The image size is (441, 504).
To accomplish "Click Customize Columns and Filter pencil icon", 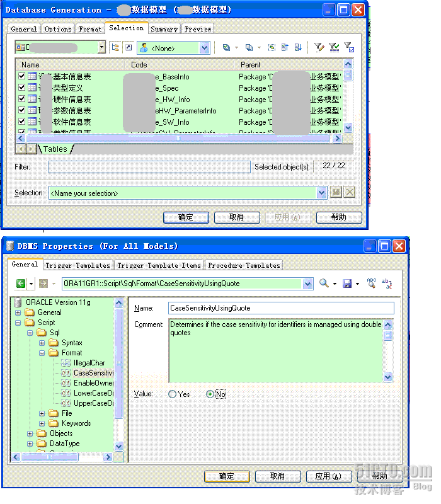I will coord(319,48).
